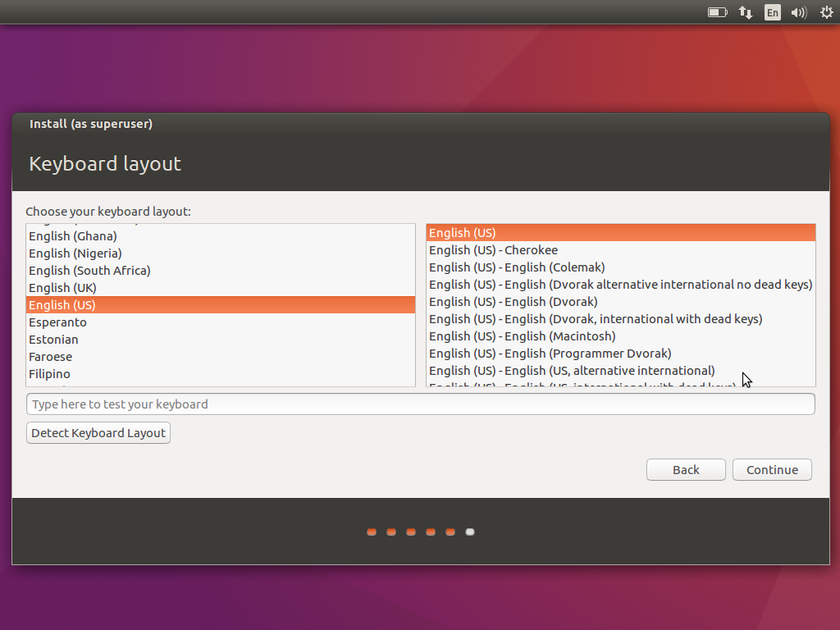The height and width of the screenshot is (630, 840).
Task: Select English (US) in the left list
Action: [x=221, y=305]
